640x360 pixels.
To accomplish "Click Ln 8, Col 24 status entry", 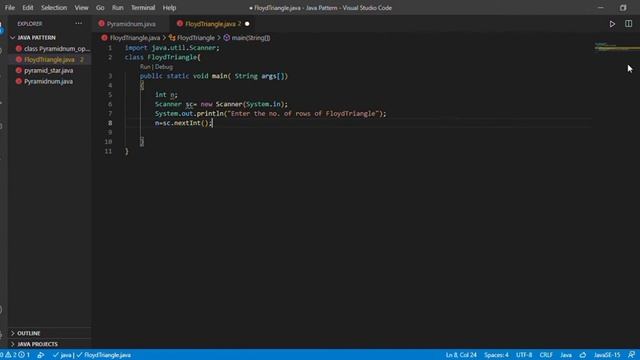I will [x=461, y=355].
